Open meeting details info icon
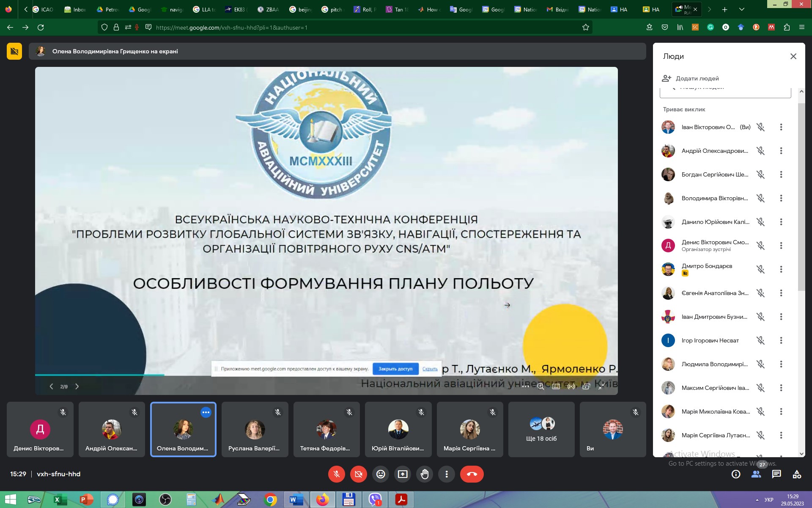 pos(736,474)
